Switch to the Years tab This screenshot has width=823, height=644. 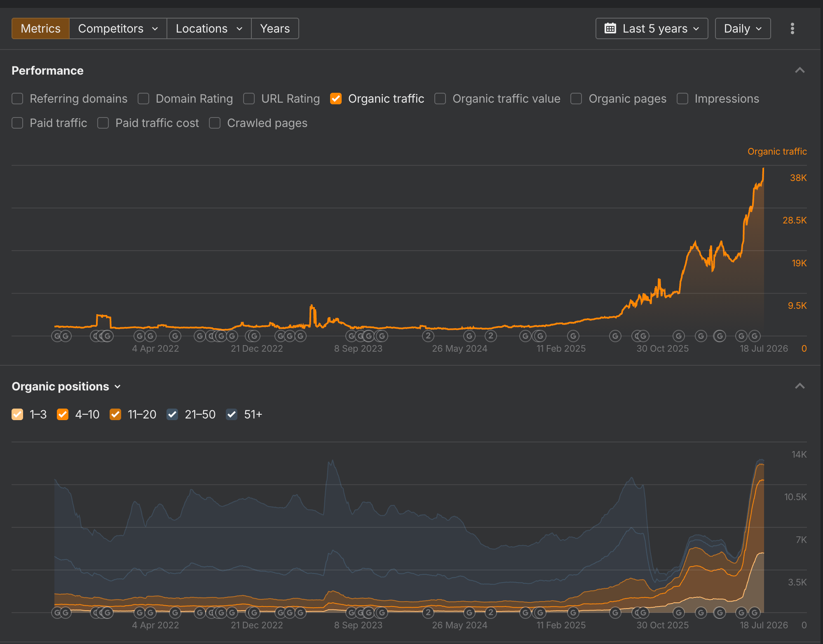(x=275, y=28)
